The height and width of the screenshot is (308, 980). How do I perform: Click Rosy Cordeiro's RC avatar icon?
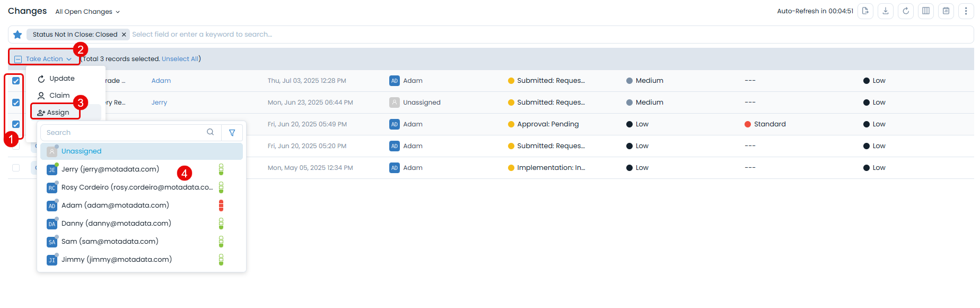point(52,188)
